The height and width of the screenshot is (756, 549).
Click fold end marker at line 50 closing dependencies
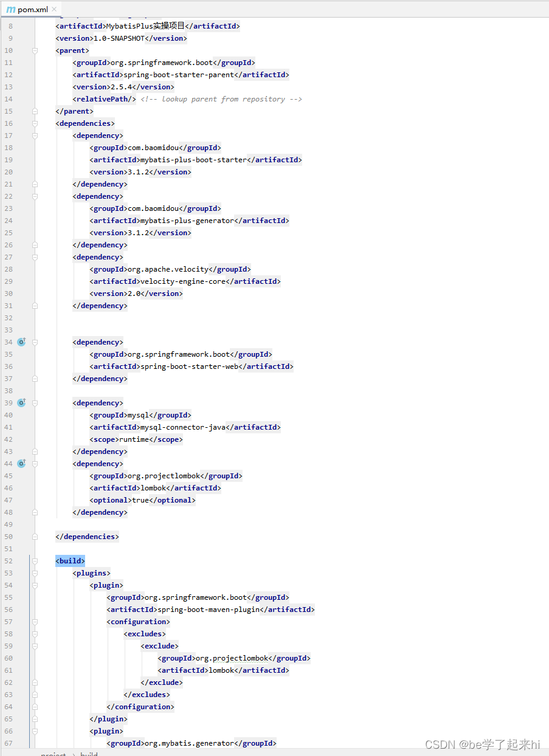(x=35, y=537)
